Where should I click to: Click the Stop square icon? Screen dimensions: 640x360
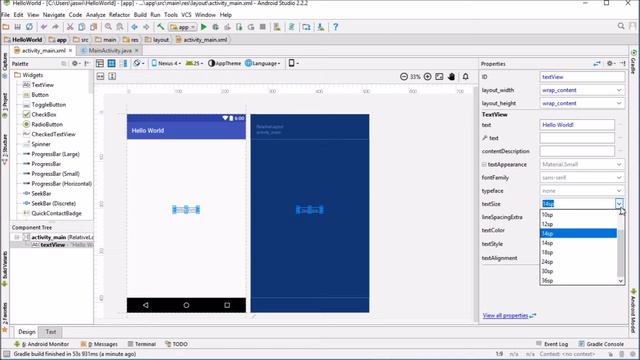263,27
